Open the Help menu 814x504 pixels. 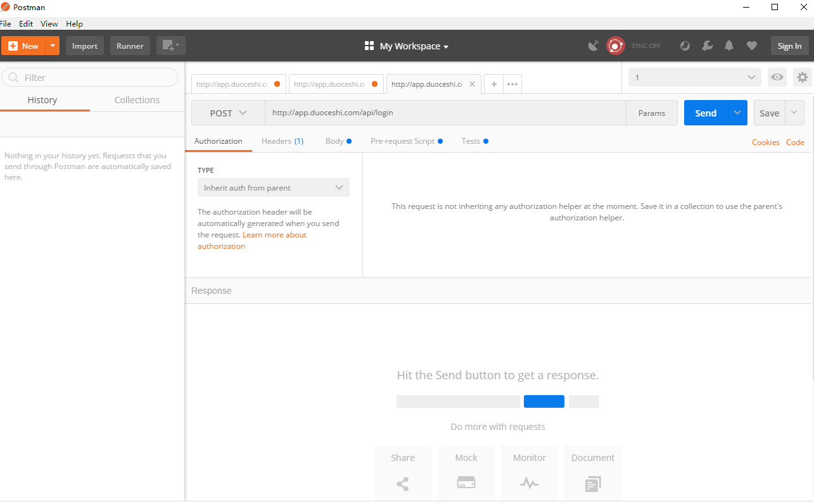click(x=75, y=23)
